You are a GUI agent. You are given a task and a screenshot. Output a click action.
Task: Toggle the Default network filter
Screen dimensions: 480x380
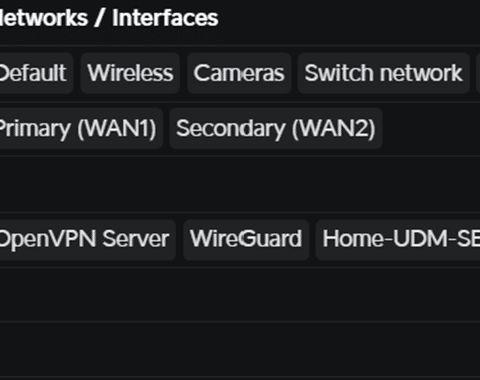36,73
